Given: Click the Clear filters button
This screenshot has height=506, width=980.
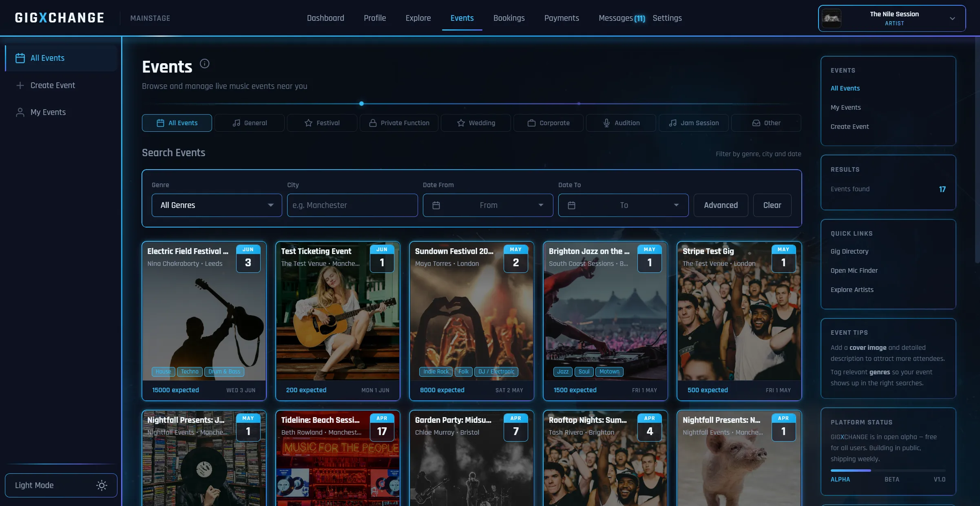Looking at the screenshot, I should pyautogui.click(x=772, y=205).
